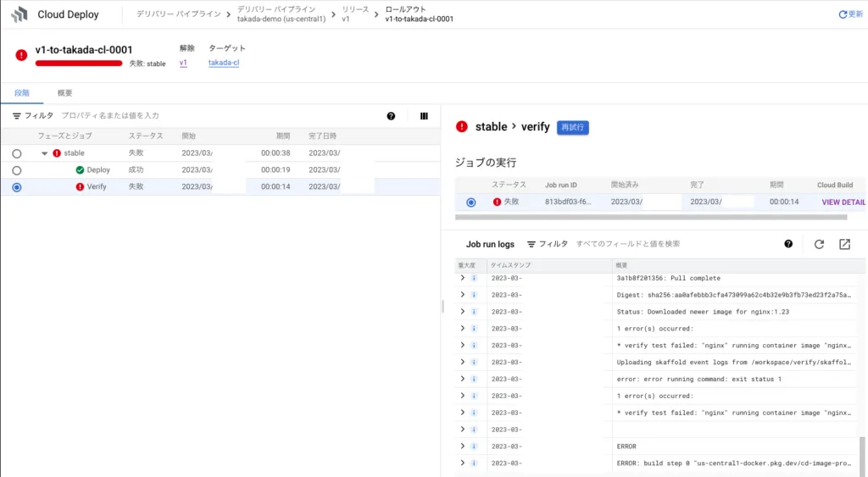
Task: Click the 更新 refresh button
Action: click(x=851, y=14)
